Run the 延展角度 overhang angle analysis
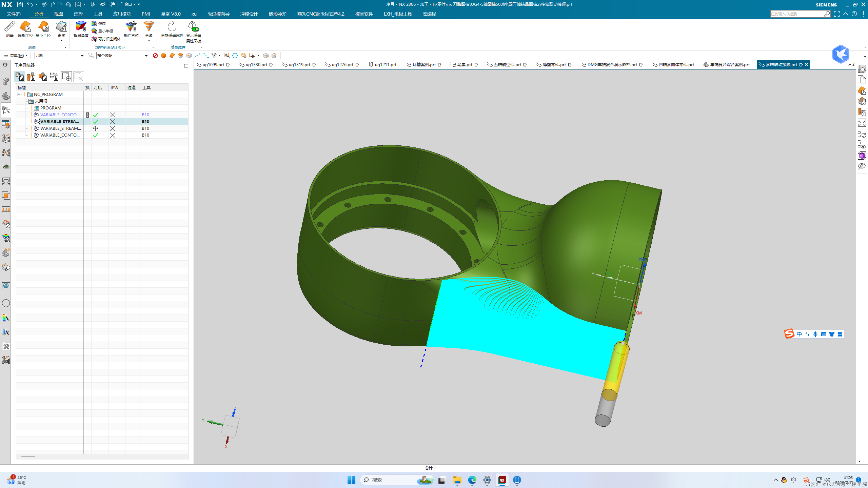 (x=81, y=29)
